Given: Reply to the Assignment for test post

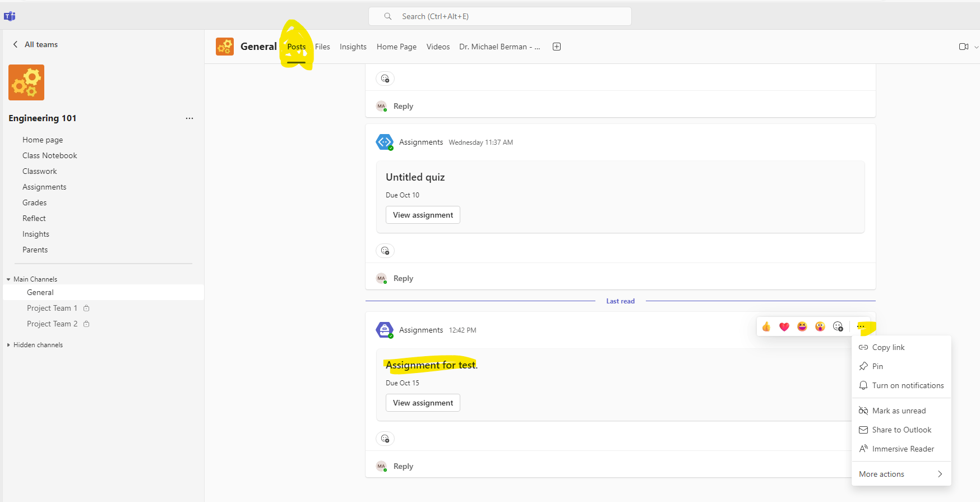Looking at the screenshot, I should pyautogui.click(x=403, y=466).
